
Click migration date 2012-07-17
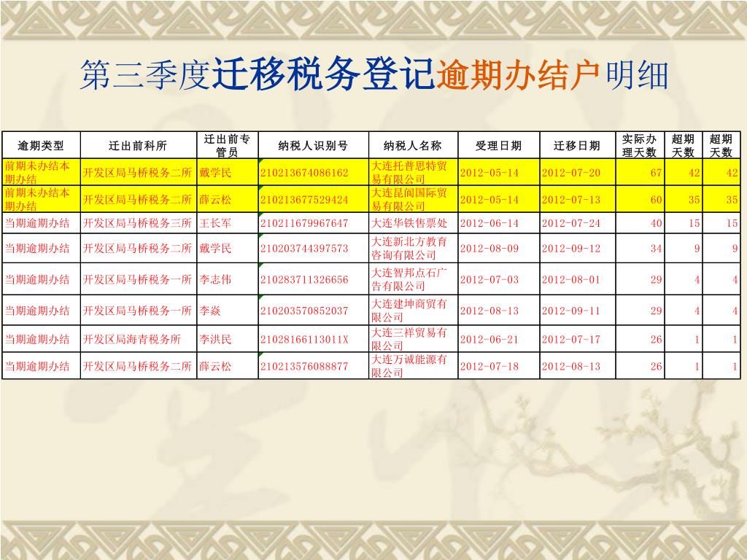[571, 340]
